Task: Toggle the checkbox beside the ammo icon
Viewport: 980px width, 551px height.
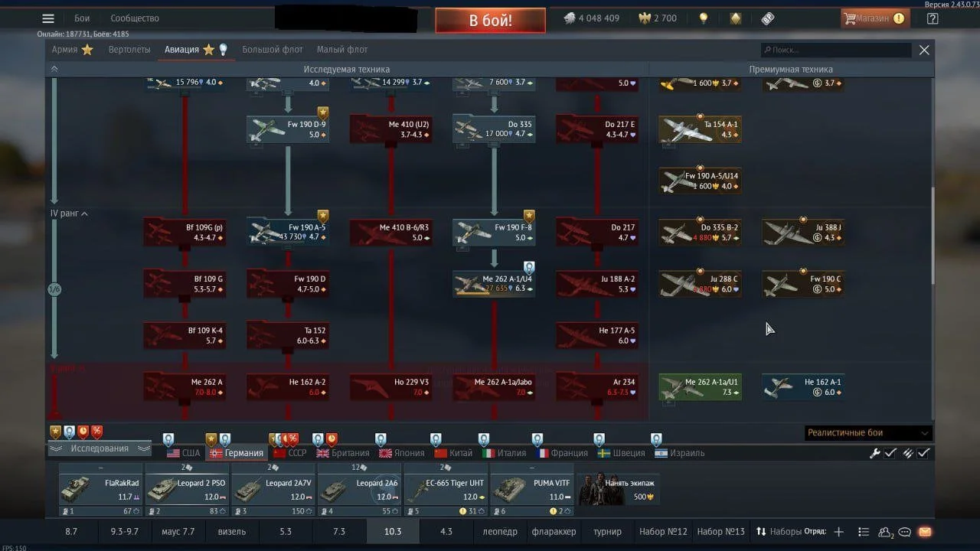Action: click(x=924, y=453)
